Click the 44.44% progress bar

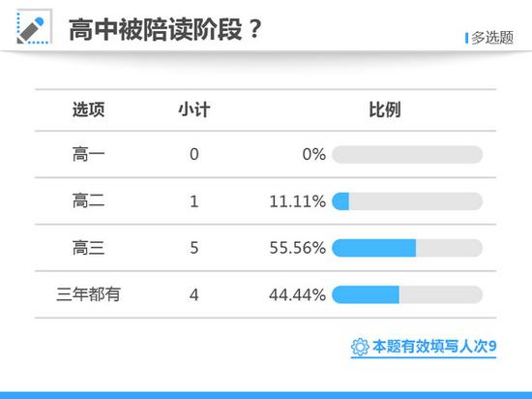pyautogui.click(x=407, y=294)
